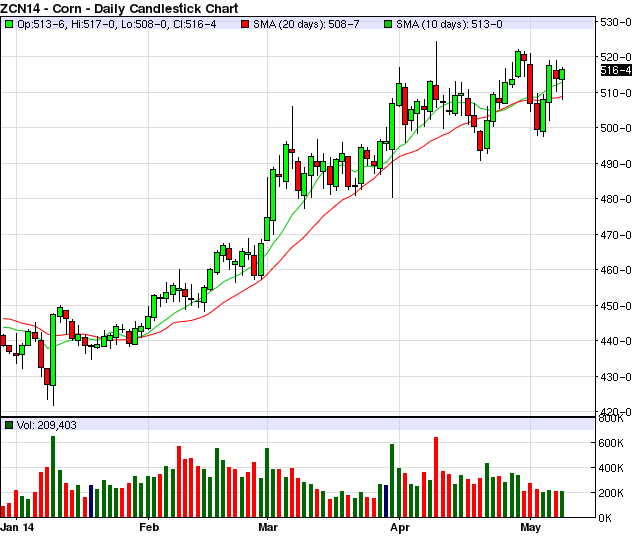Click the 'SMA (10 days): 513-0' label

pos(449,24)
